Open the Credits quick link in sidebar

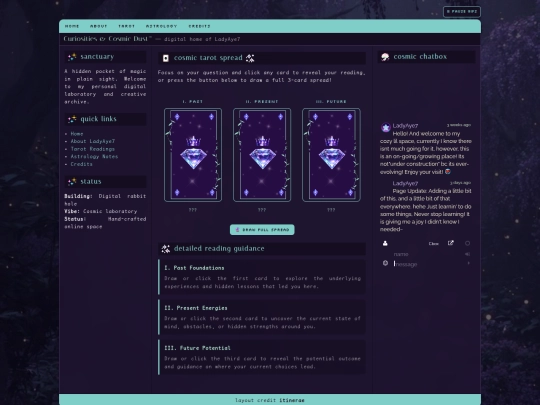[x=81, y=164]
